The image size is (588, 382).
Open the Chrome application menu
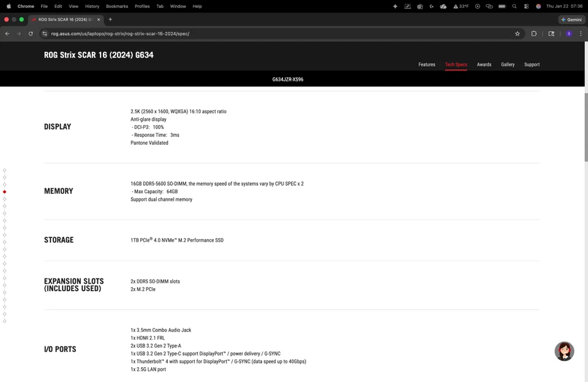pyautogui.click(x=26, y=6)
